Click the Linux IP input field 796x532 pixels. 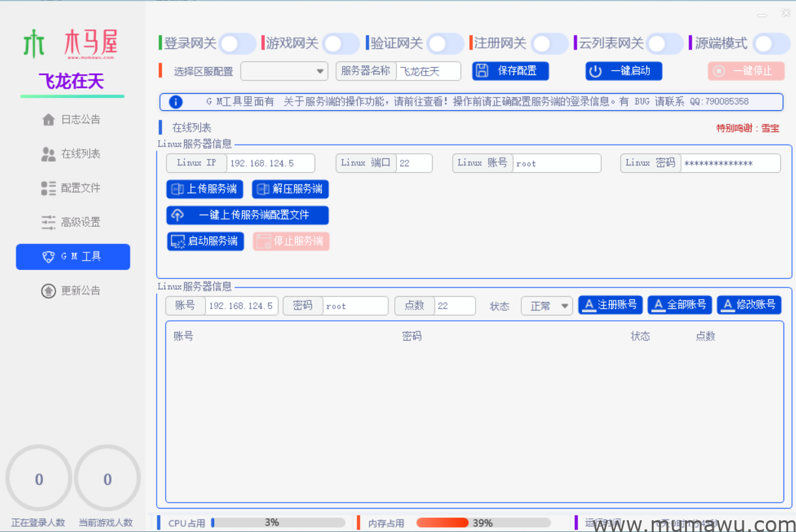(x=271, y=163)
